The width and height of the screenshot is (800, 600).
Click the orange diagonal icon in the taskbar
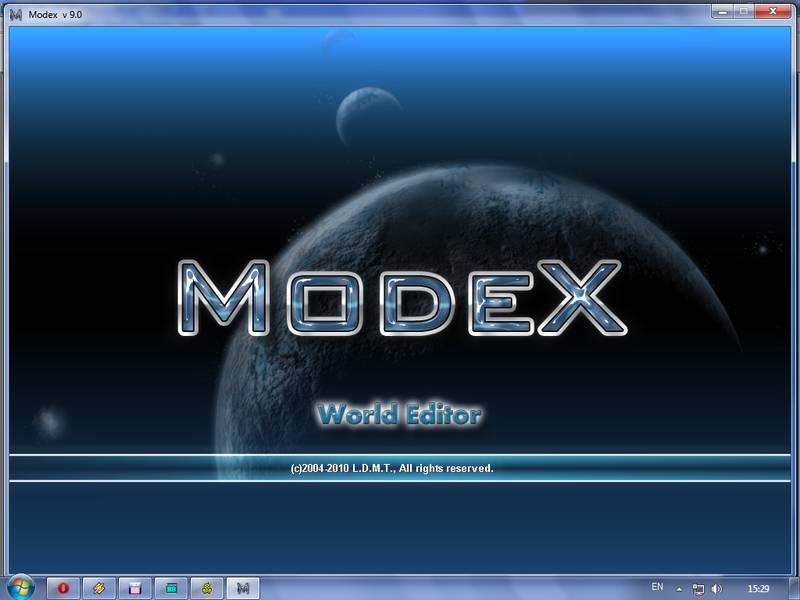point(99,588)
